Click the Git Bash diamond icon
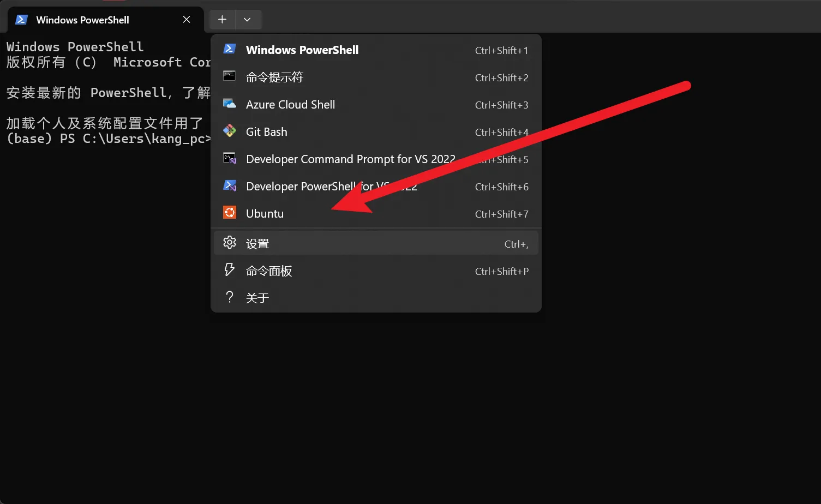Image resolution: width=821 pixels, height=504 pixels. [230, 131]
